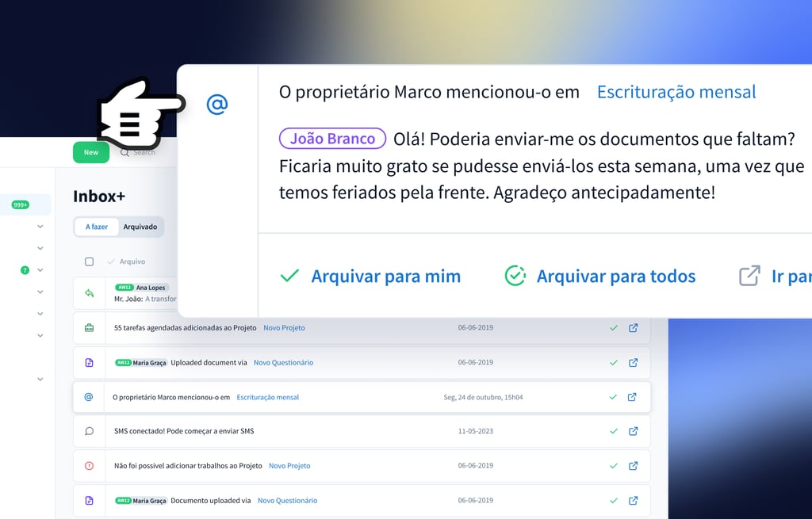The image size is (812, 519).
Task: Click the briefcase icon on 55 tarefas row
Action: pos(89,328)
